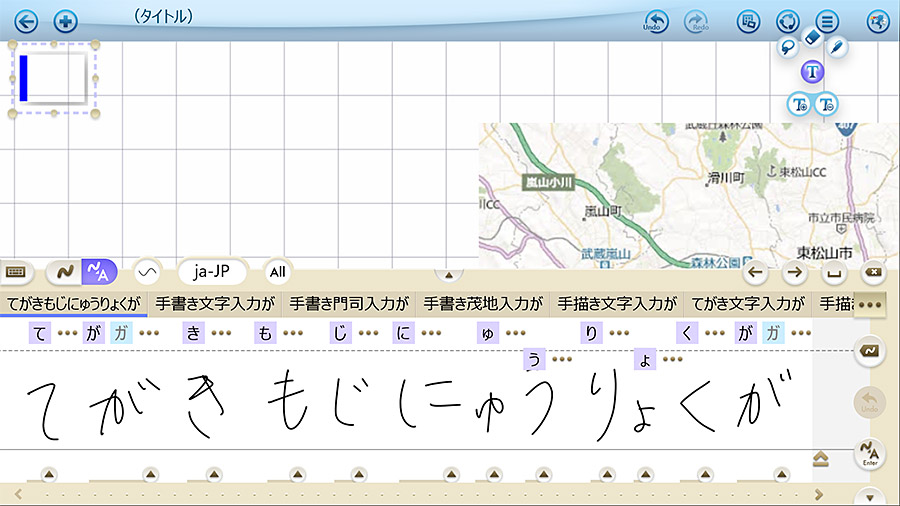Toggle handwriting-to-text conversion mode
This screenshot has width=900, height=506.
[99, 271]
